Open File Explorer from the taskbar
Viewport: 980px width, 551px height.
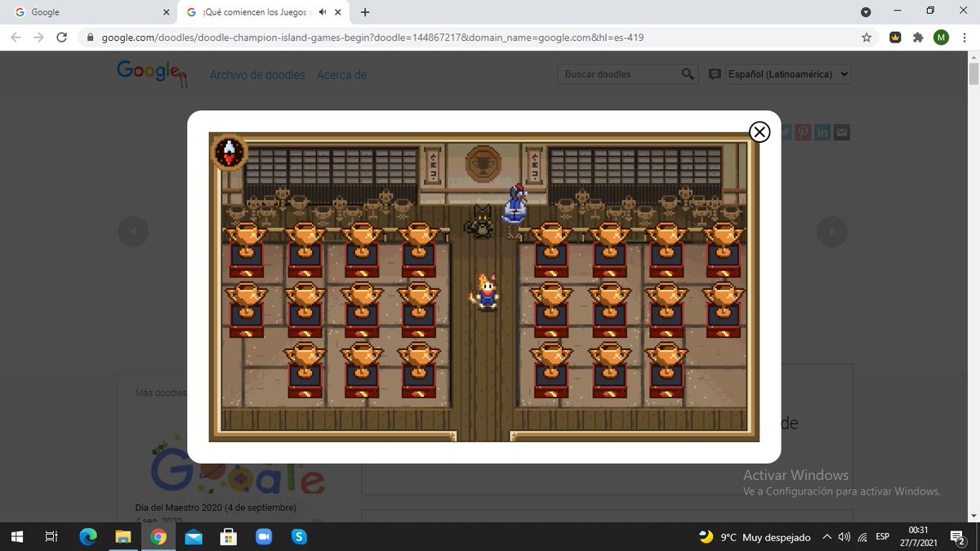(123, 536)
